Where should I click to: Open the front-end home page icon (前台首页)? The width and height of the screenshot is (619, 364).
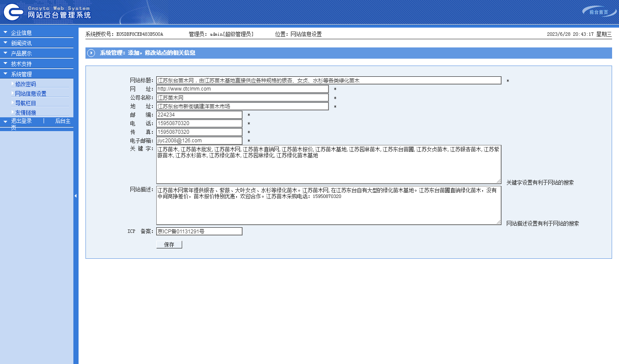click(599, 12)
